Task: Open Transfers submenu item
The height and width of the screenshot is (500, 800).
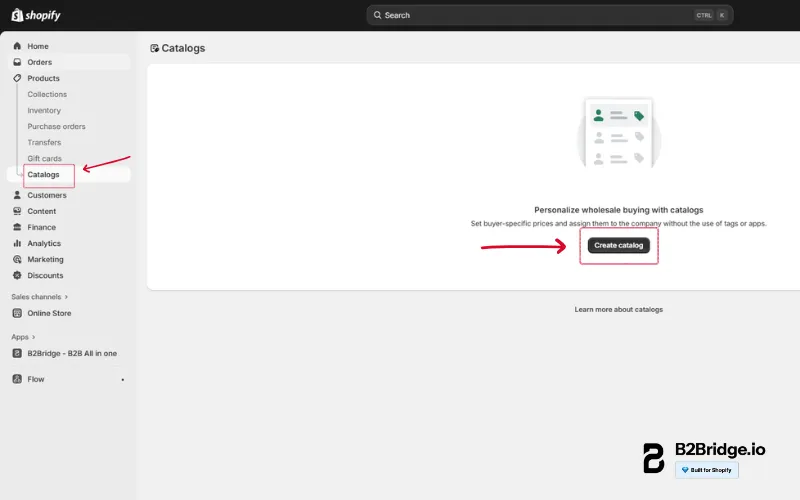Action: (44, 142)
